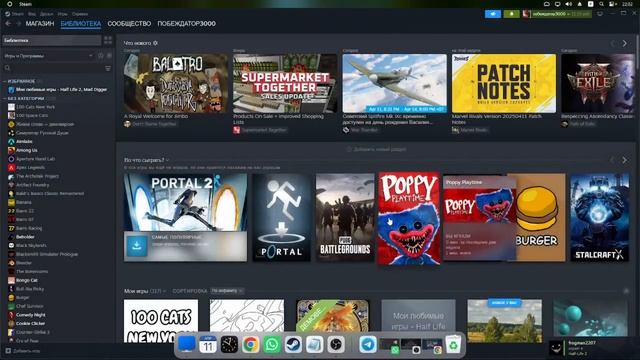Open the 100 Cats New York cover in Мои игры
This screenshot has width=640, height=360.
(161, 321)
